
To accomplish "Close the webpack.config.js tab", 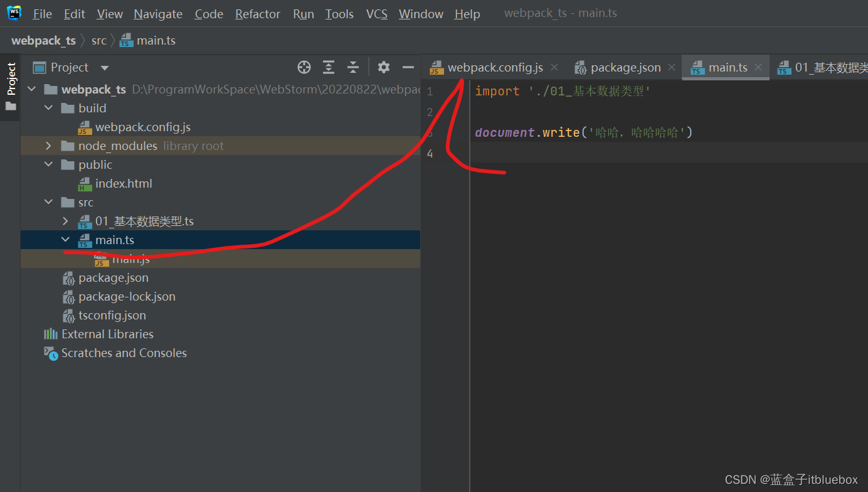I will point(555,67).
